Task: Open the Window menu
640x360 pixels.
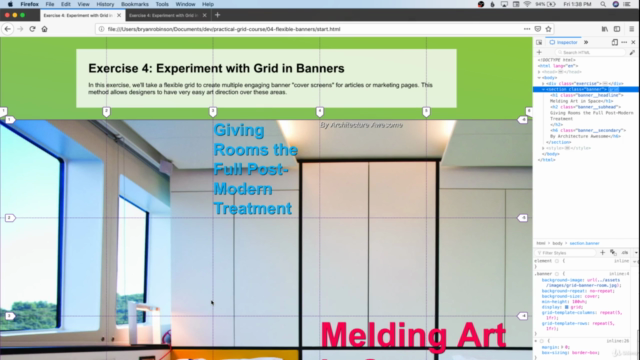Action: 185,4
